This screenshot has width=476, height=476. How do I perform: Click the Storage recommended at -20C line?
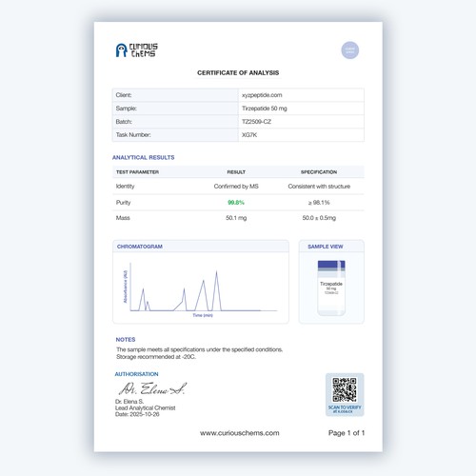click(x=156, y=357)
